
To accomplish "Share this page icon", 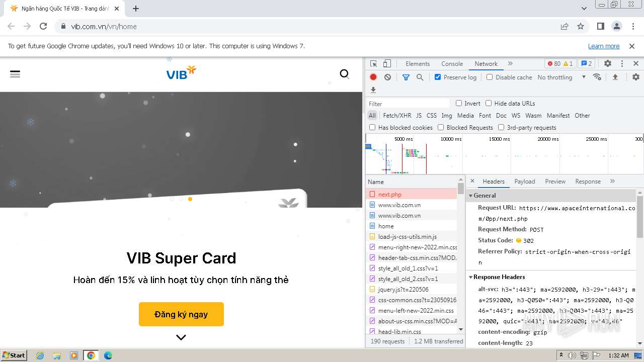I will (565, 26).
